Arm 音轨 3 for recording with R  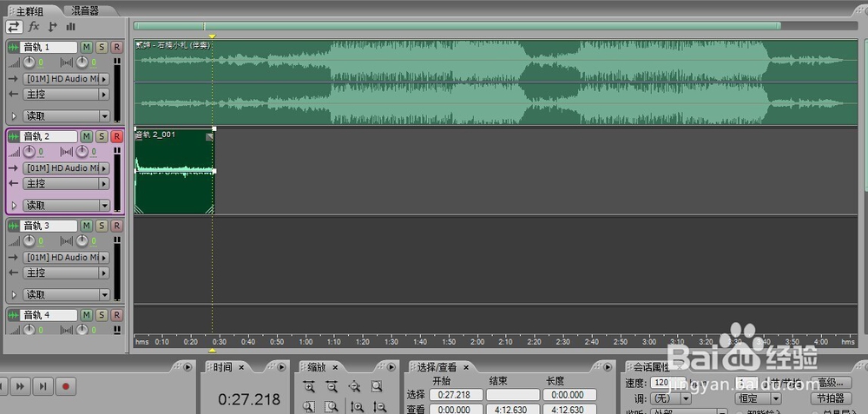(x=116, y=226)
